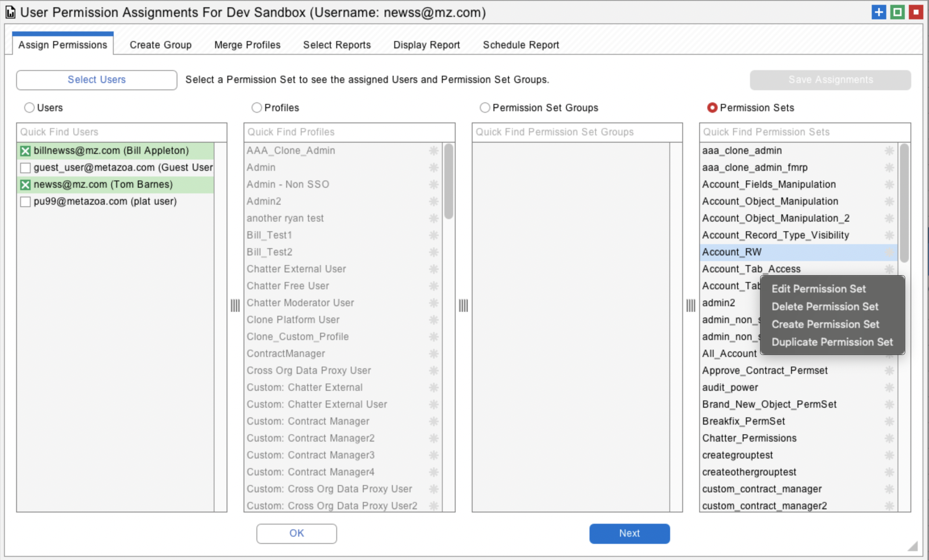929x560 pixels.
Task: Select the Account_RW permission set row
Action: tap(798, 252)
